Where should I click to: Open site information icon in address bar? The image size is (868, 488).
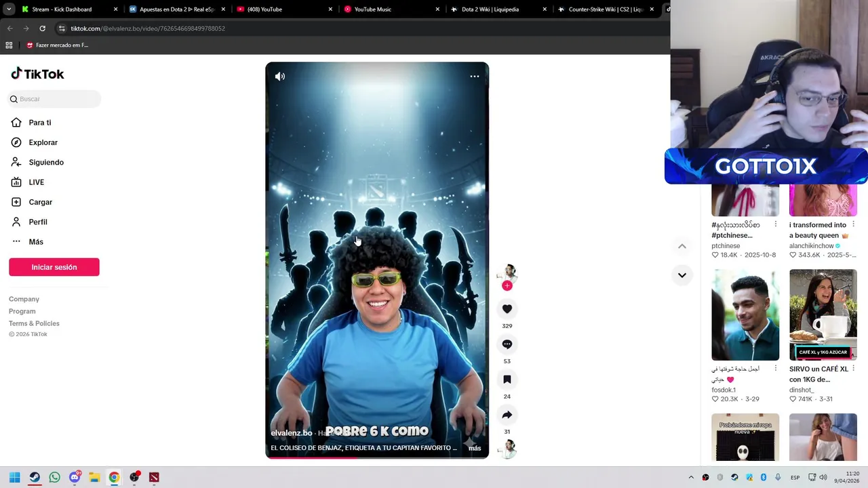[x=62, y=28]
